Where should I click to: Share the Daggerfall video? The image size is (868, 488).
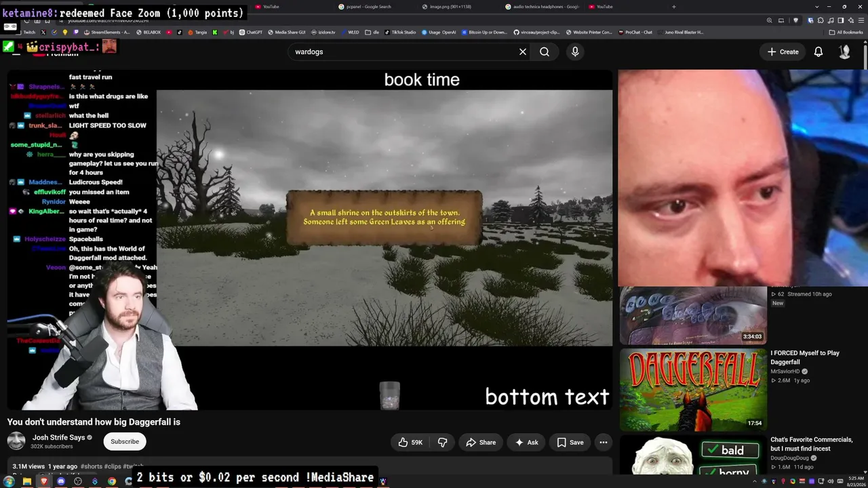point(481,443)
